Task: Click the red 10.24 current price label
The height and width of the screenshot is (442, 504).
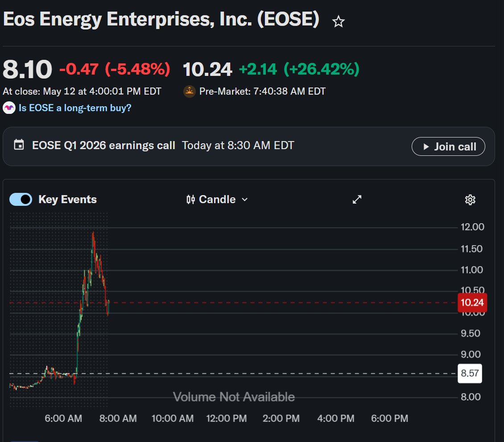Action: point(472,302)
